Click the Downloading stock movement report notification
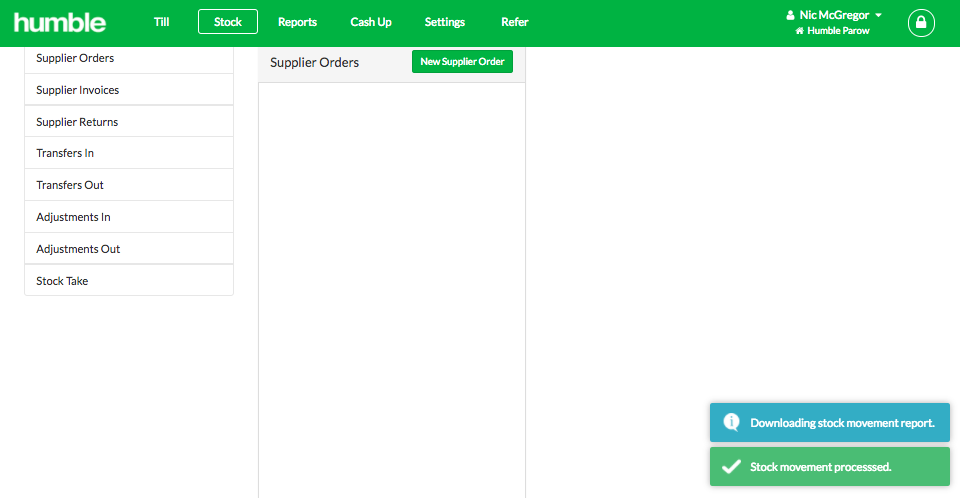 tap(830, 423)
